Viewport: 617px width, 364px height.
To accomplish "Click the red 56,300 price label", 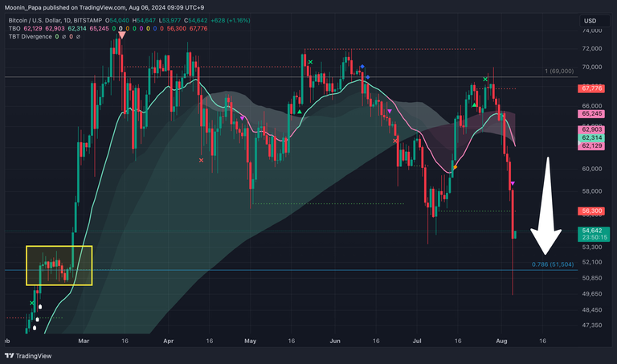I will [591, 211].
